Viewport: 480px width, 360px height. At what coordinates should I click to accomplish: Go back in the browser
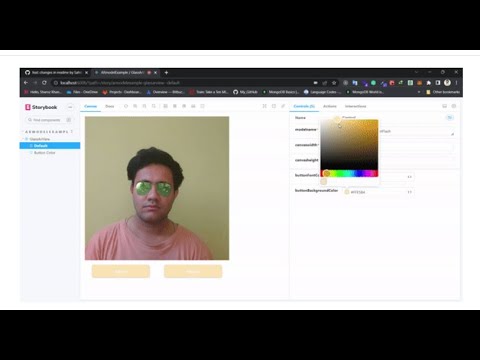26,83
